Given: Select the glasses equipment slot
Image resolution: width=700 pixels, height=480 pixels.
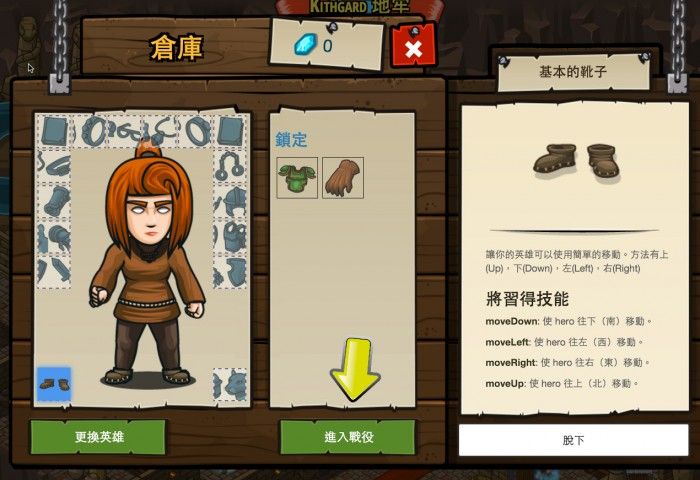Looking at the screenshot, I should (124, 131).
